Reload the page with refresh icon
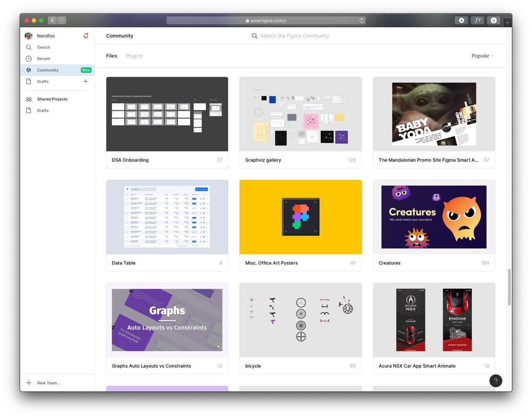The height and width of the screenshot is (418, 532). click(x=362, y=20)
